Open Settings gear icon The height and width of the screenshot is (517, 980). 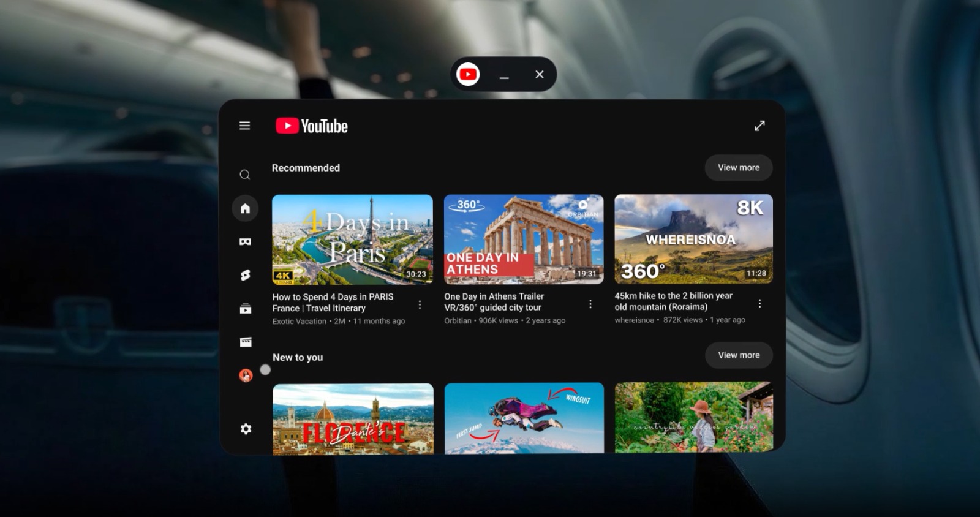tap(246, 429)
